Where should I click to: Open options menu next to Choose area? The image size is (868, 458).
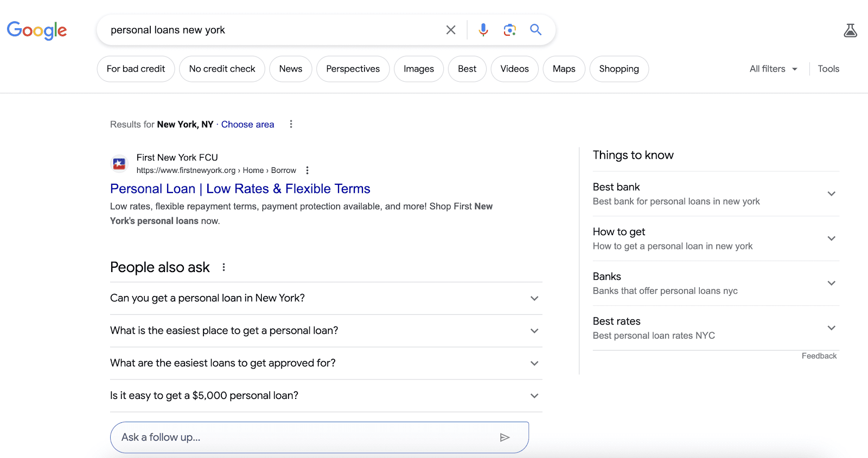tap(291, 124)
